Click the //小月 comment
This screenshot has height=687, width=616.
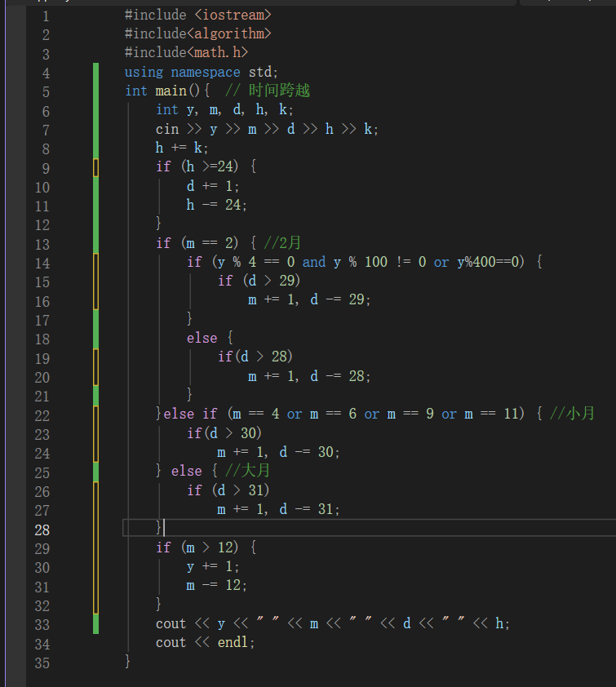(x=572, y=414)
